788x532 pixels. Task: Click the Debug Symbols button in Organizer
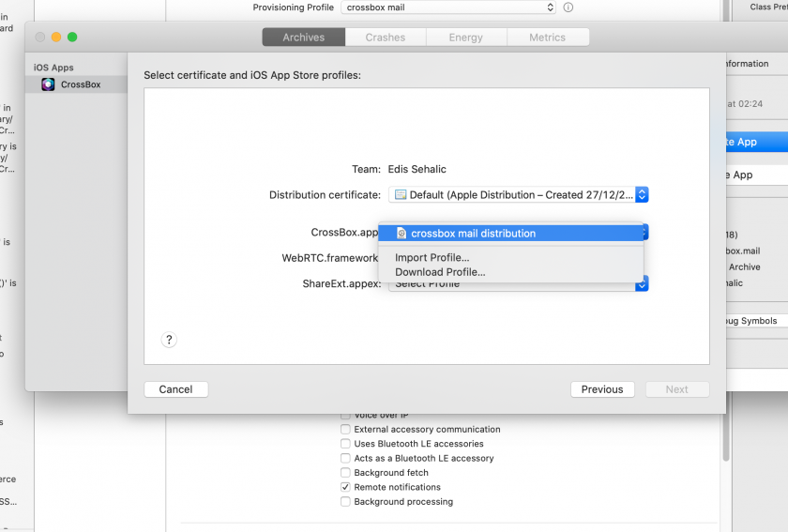click(757, 321)
